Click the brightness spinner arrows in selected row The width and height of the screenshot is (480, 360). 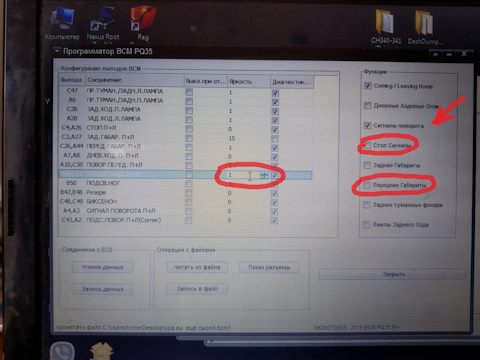pos(264,175)
